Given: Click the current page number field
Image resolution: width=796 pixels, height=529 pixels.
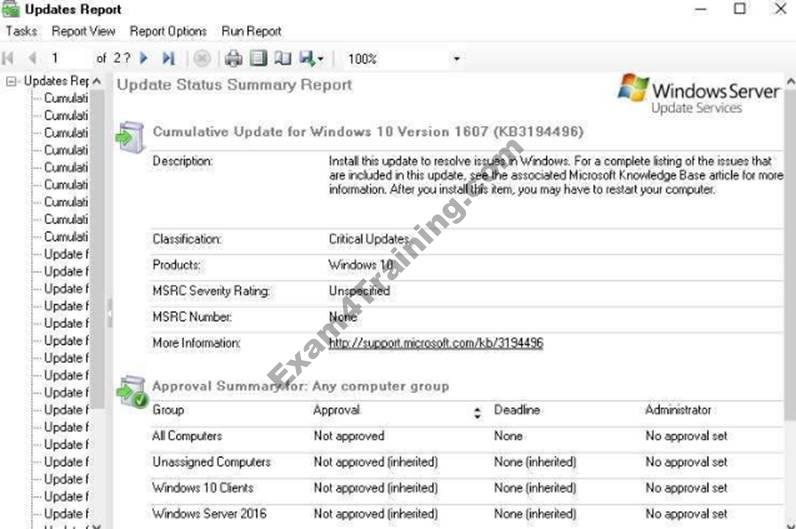Looking at the screenshot, I should click(x=69, y=58).
